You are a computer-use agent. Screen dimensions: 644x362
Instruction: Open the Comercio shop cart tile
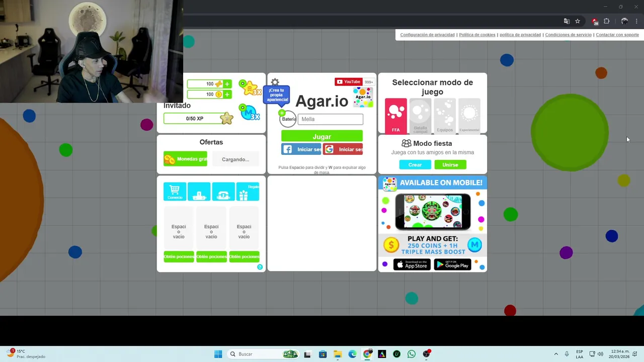(175, 192)
